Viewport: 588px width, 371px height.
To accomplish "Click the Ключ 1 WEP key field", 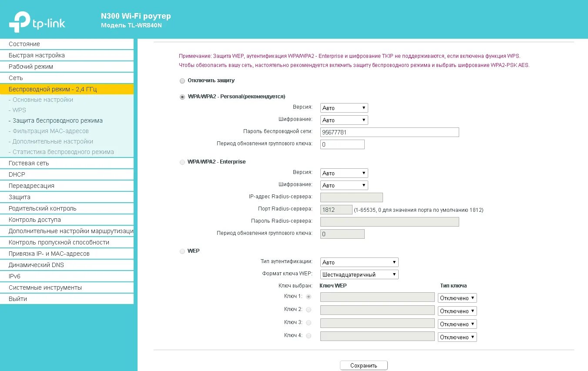I will [377, 297].
